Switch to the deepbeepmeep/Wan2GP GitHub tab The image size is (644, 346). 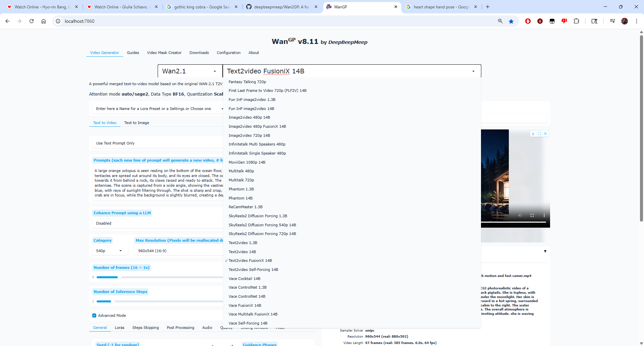pos(281,7)
